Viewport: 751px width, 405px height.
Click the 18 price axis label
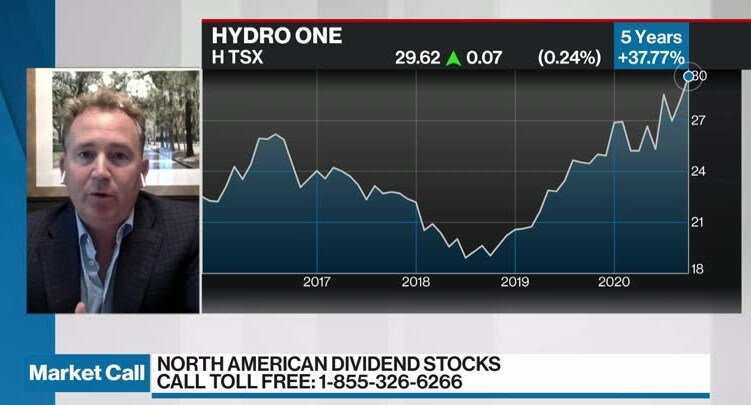coord(699,269)
